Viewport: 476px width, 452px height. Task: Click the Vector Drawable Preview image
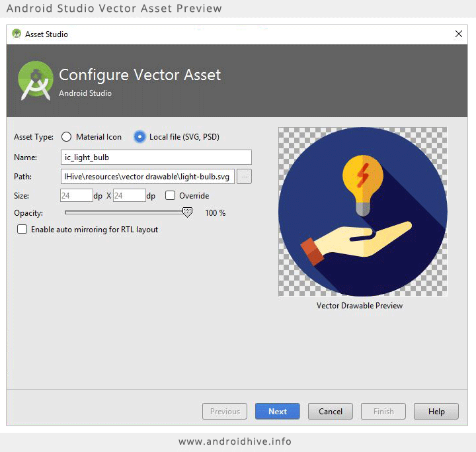click(363, 212)
